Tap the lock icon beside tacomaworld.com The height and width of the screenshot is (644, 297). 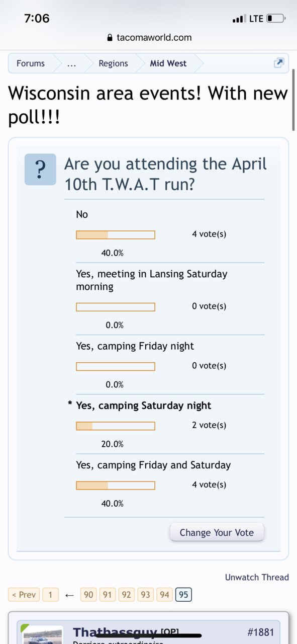pyautogui.click(x=110, y=38)
